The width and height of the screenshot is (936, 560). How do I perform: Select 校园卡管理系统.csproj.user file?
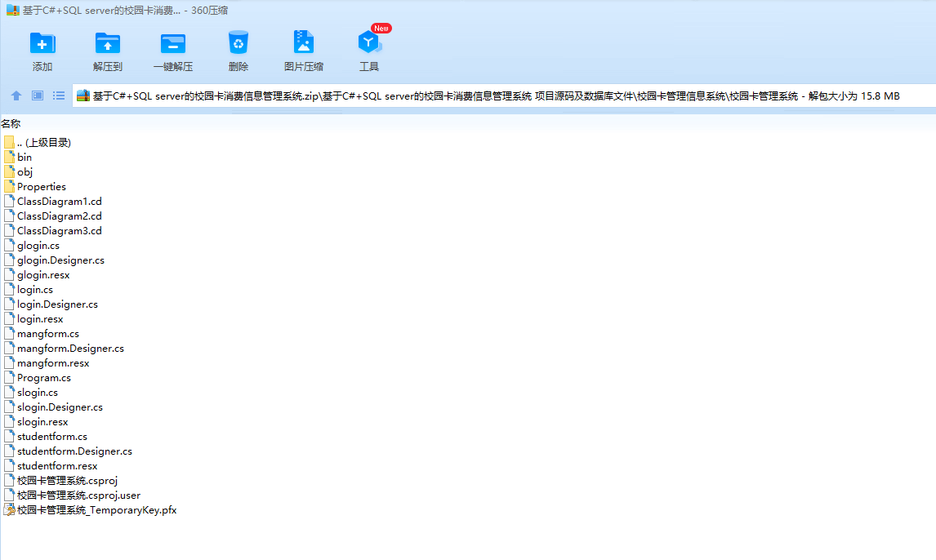click(72, 496)
